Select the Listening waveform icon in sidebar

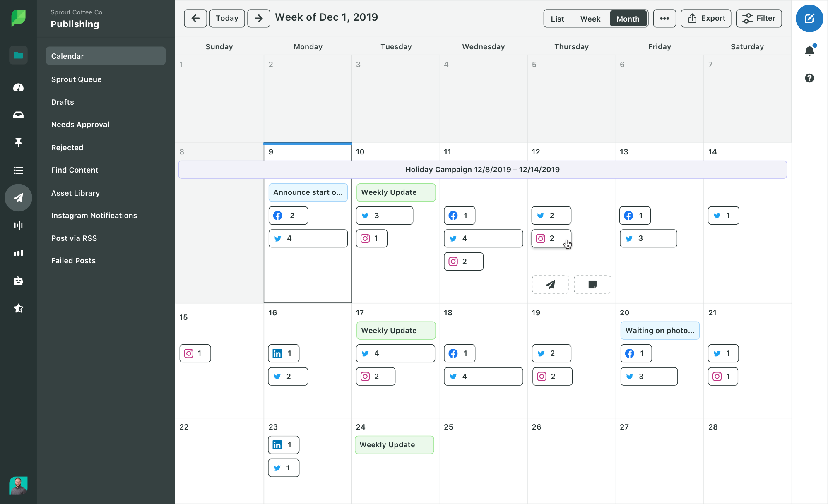point(18,225)
